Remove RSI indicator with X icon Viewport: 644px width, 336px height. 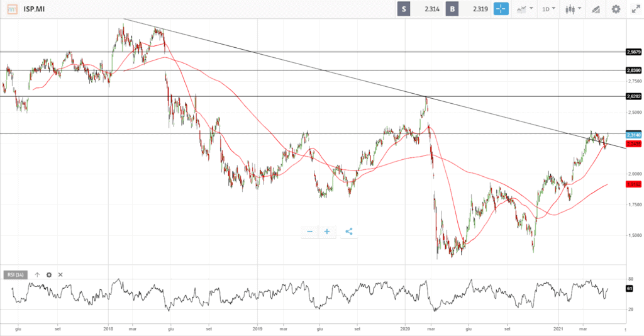(60, 275)
